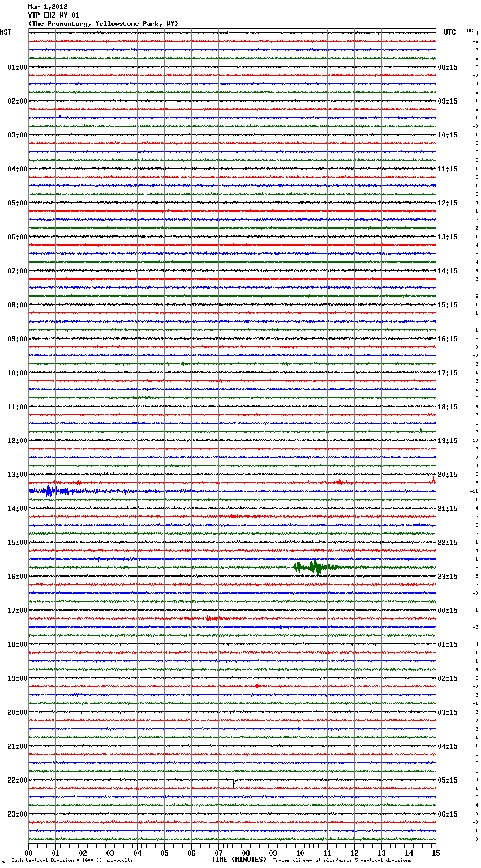Click the black step glitch on the 22:00 trace
The image size is (481, 868).
coord(234,783)
